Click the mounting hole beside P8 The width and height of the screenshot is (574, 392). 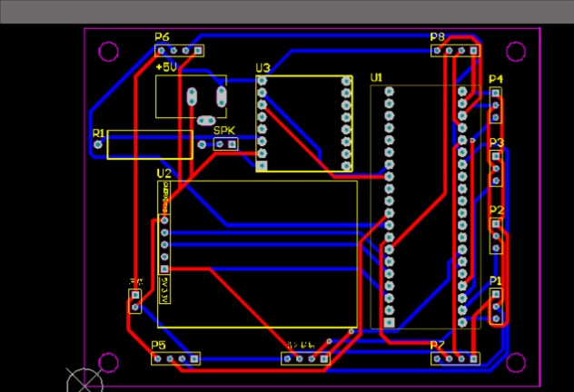516,51
